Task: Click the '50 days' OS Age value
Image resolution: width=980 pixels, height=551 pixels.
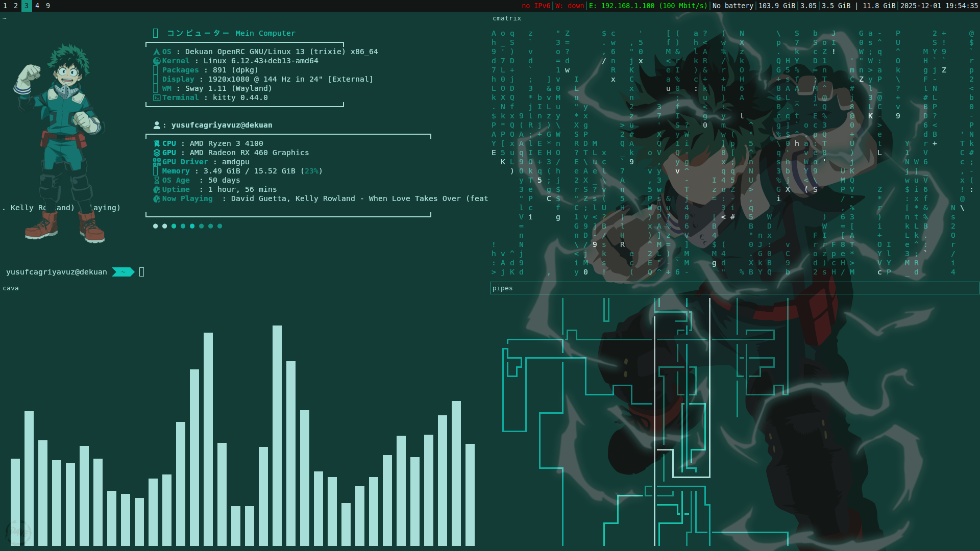Action: (224, 181)
